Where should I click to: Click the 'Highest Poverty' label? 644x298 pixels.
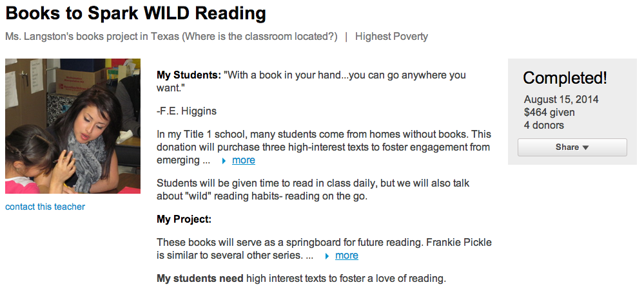(391, 37)
